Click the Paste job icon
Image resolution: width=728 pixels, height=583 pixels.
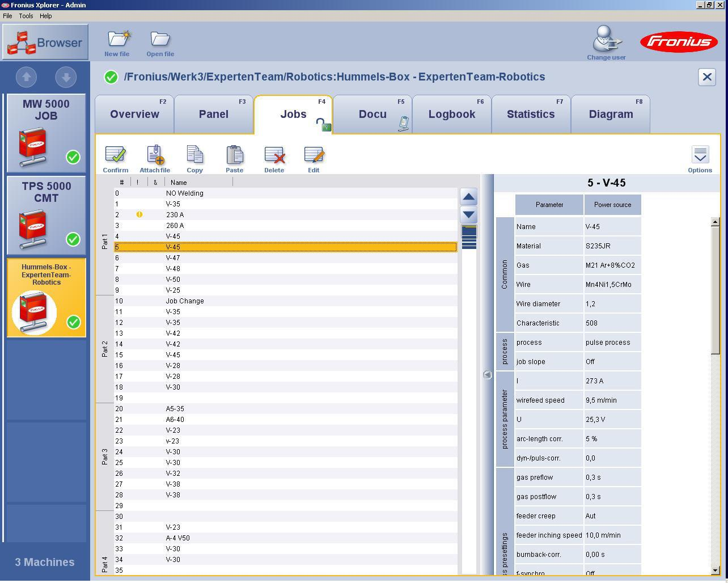[x=234, y=155]
